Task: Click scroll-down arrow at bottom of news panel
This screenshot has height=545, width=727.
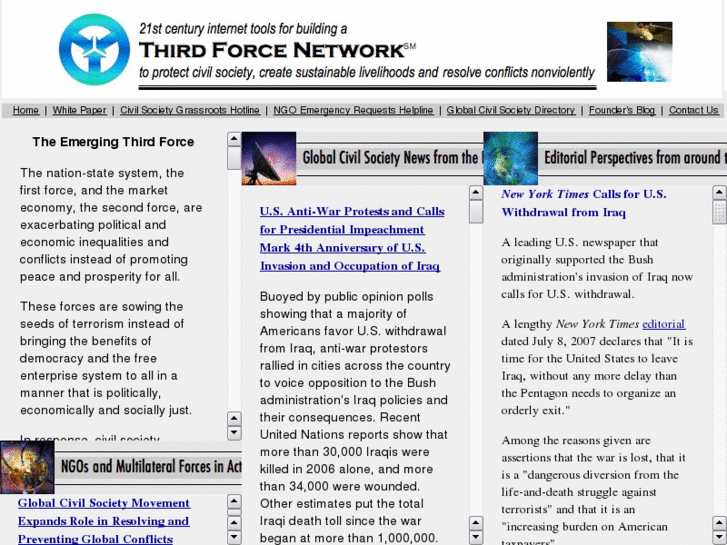Action: [x=476, y=538]
